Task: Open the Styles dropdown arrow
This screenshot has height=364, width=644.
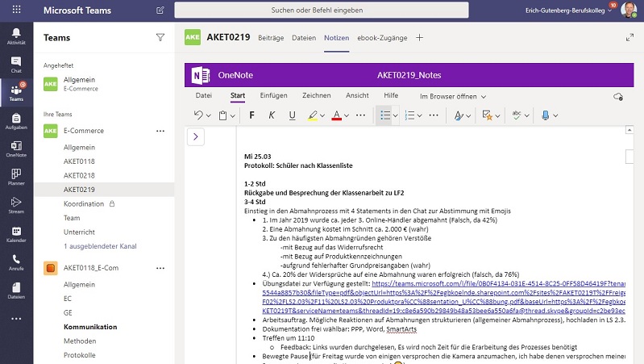Action: click(x=468, y=116)
